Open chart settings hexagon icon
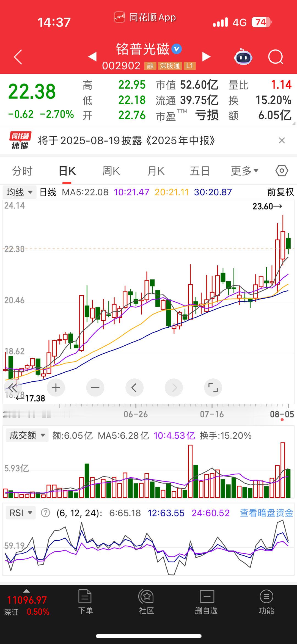The width and height of the screenshot is (297, 644). (x=282, y=171)
